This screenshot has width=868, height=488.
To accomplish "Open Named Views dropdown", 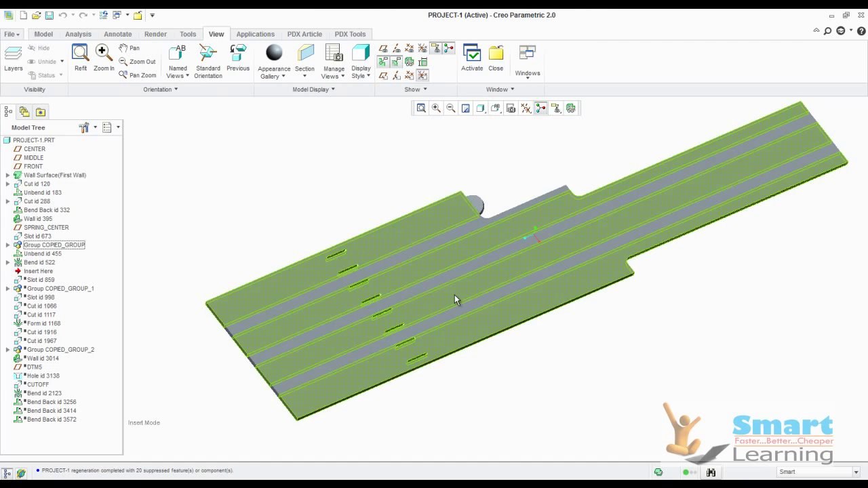I will point(178,72).
